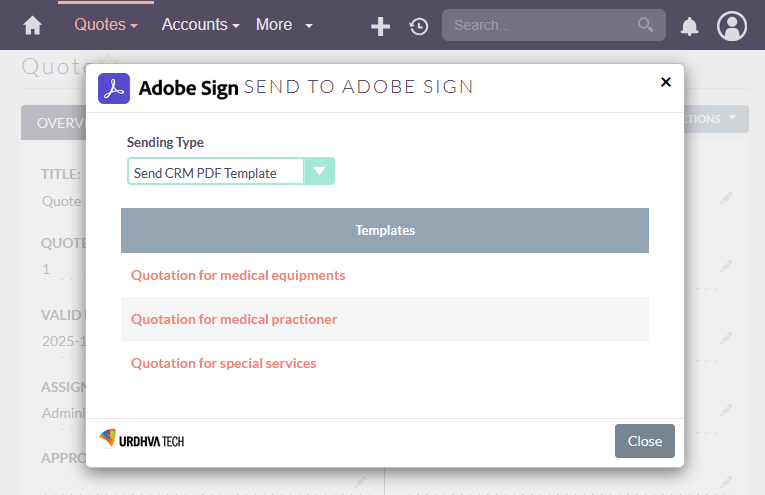Open the Accounts menu dropdown
The width and height of the screenshot is (765, 495).
(x=200, y=25)
